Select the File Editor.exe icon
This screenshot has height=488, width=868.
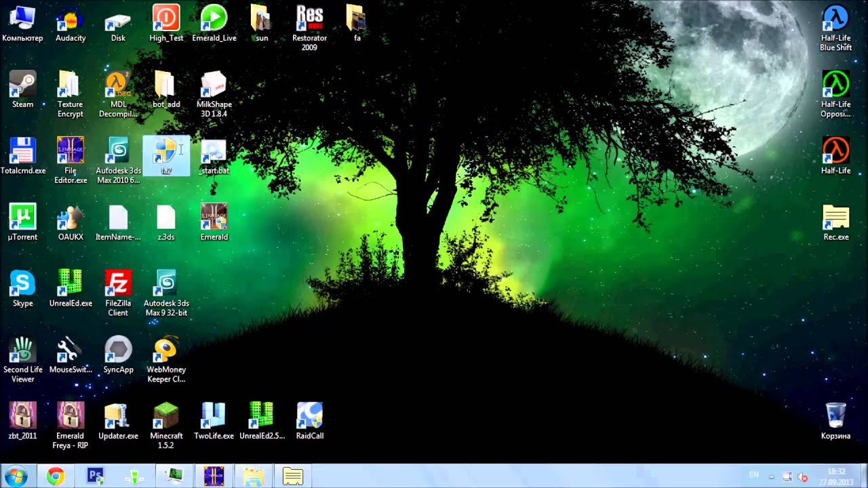point(71,161)
